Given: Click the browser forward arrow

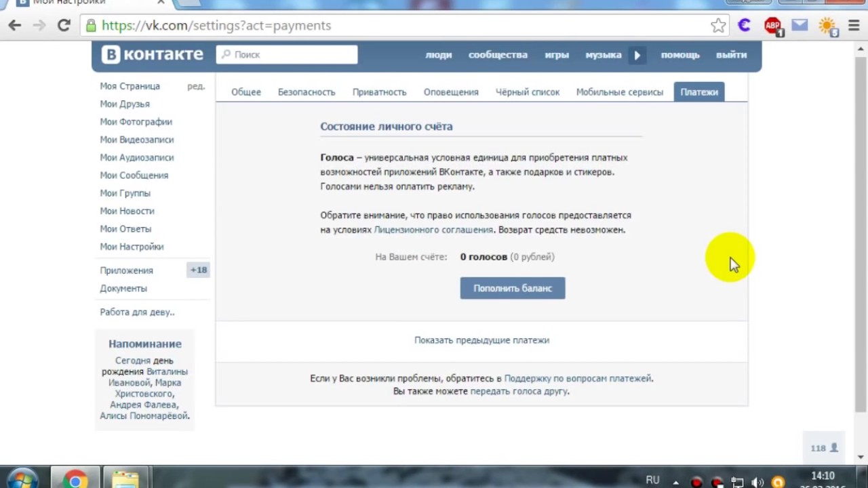Looking at the screenshot, I should point(39,26).
